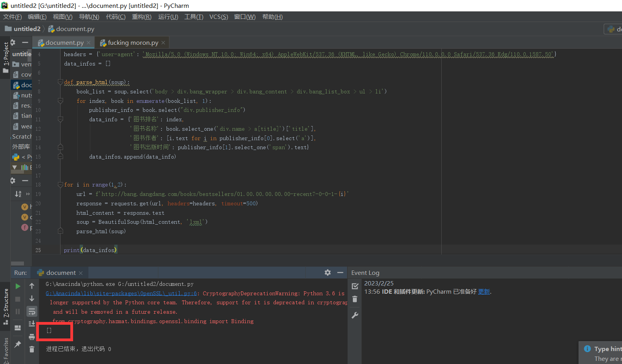Open the OpenSSL _util.py:6 link in console
622x364 pixels.
click(x=121, y=293)
